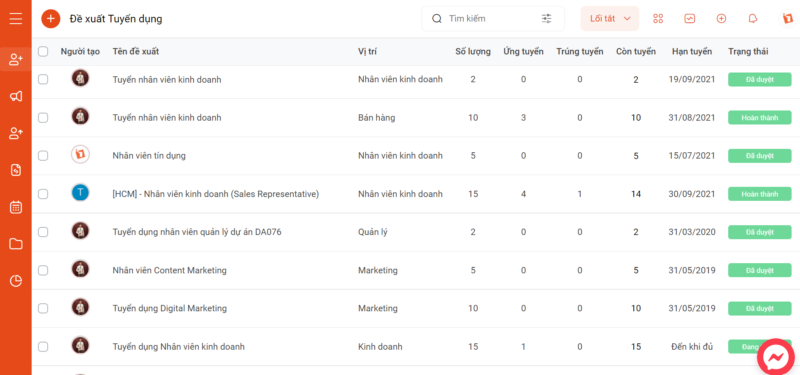This screenshot has height=375, width=800.
Task: Click the Đến khi đủ deadline cell
Action: point(692,347)
